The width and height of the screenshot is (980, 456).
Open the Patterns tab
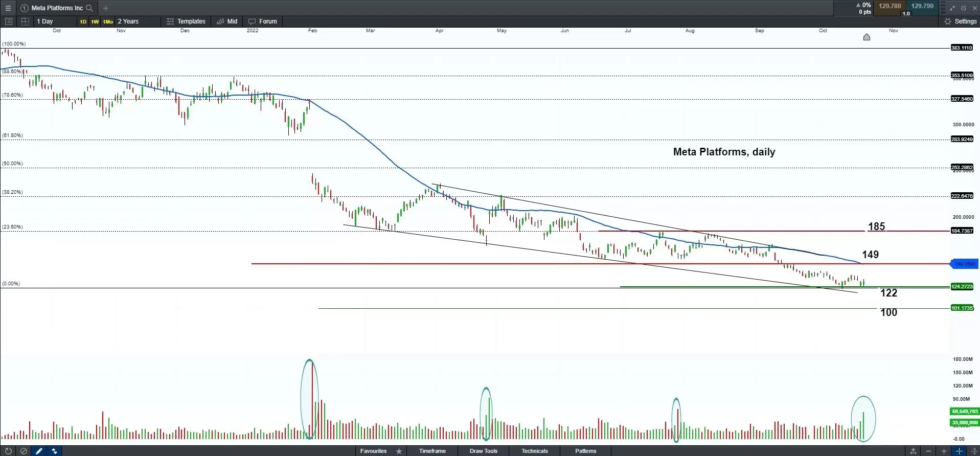point(586,451)
